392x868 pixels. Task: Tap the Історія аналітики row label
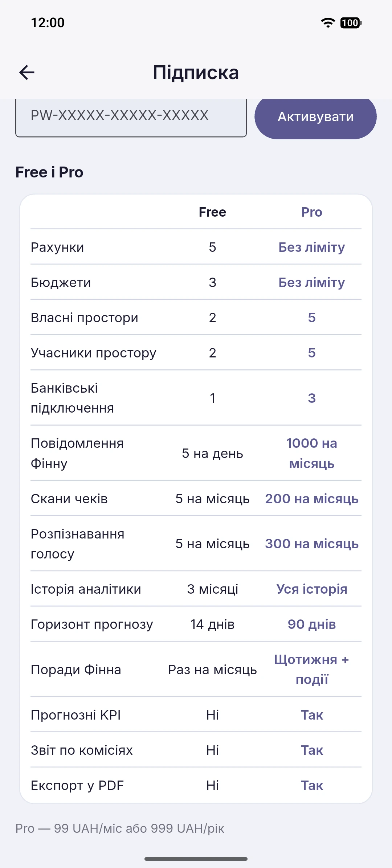(86, 589)
